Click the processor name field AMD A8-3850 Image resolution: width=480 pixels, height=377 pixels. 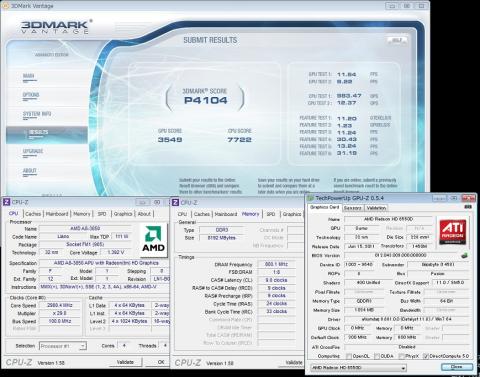pos(85,229)
